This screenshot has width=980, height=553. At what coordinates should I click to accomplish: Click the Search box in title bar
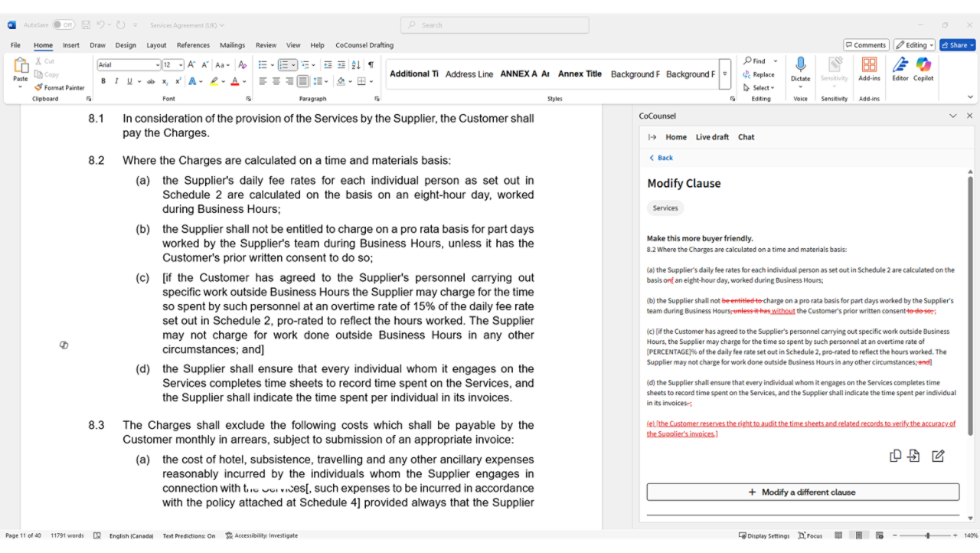click(x=495, y=25)
